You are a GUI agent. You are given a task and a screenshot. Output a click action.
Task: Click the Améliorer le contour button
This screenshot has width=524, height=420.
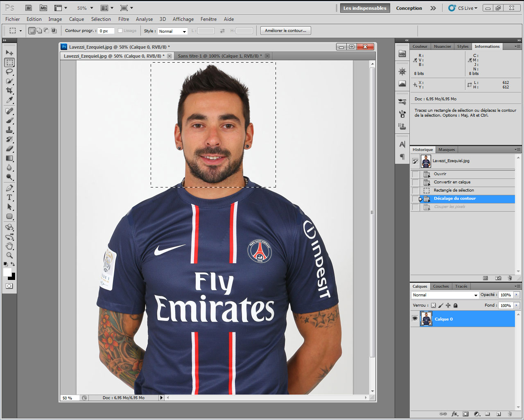pos(286,31)
